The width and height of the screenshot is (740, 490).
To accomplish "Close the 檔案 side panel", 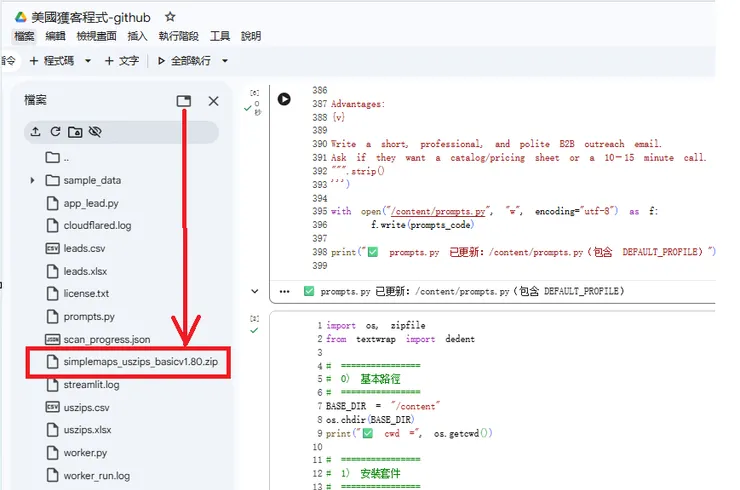I will [213, 101].
